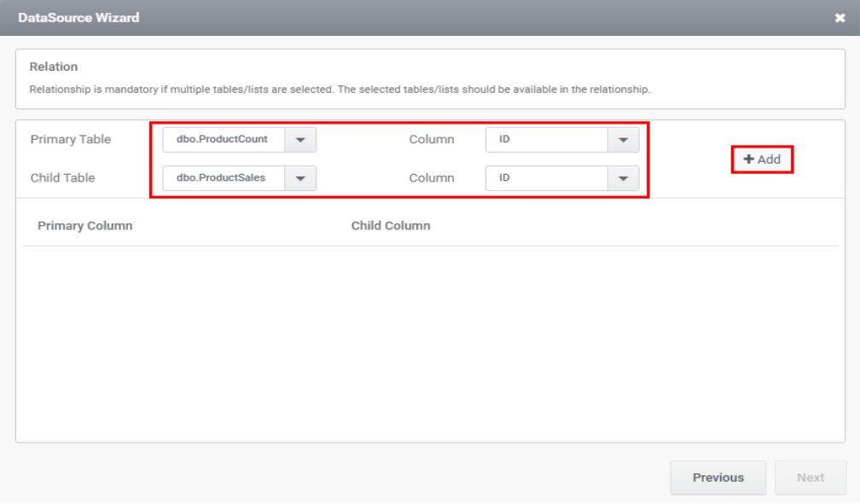Close the DataSource Wizard dialog
Image resolution: width=860 pixels, height=504 pixels.
840,18
